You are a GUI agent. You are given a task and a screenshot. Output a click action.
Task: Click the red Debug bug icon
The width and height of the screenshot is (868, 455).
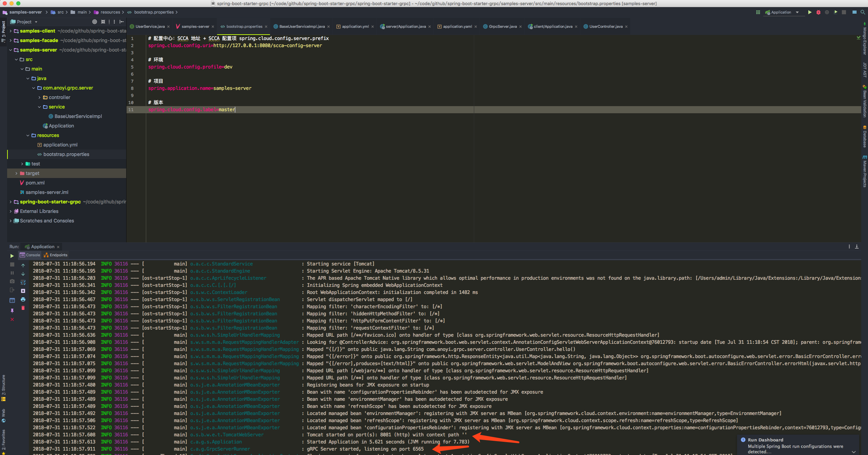[818, 12]
